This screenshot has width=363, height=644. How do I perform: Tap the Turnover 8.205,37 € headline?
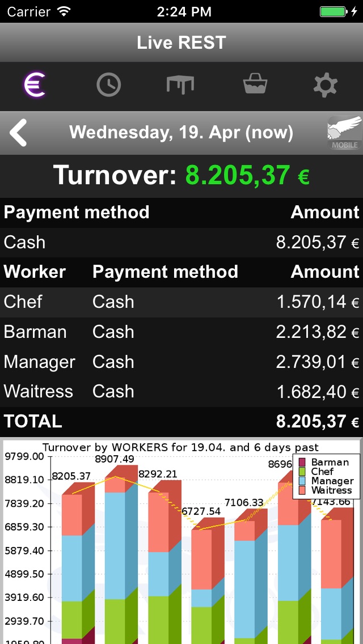(181, 175)
